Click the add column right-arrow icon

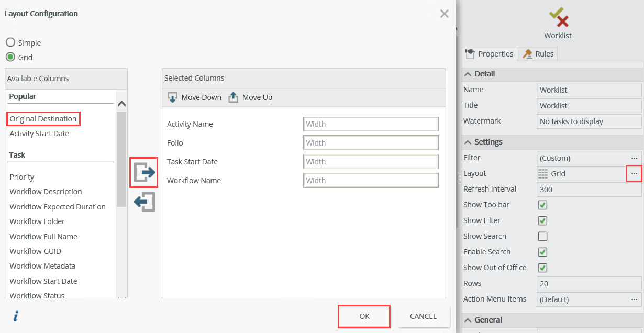[x=144, y=172]
